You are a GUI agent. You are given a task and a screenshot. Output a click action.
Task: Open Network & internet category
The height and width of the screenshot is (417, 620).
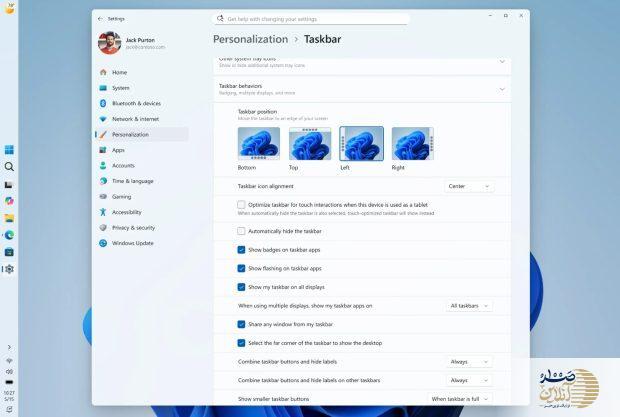[x=142, y=119]
